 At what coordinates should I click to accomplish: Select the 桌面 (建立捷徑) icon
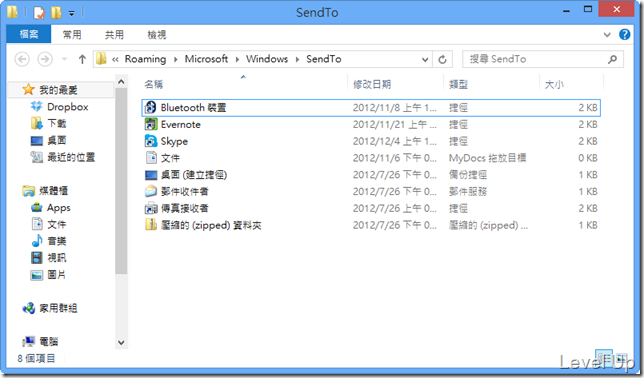[x=151, y=175]
